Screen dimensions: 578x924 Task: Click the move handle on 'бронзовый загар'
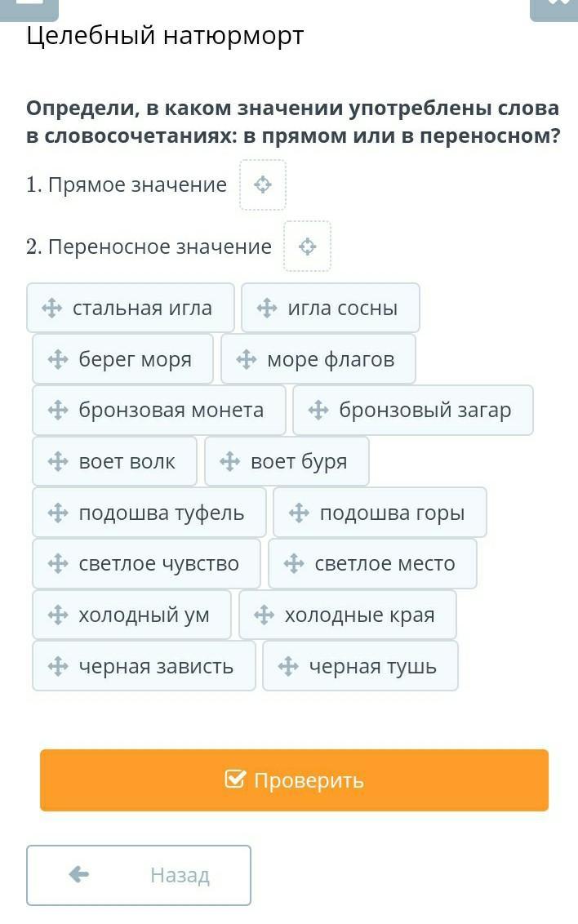pyautogui.click(x=318, y=410)
